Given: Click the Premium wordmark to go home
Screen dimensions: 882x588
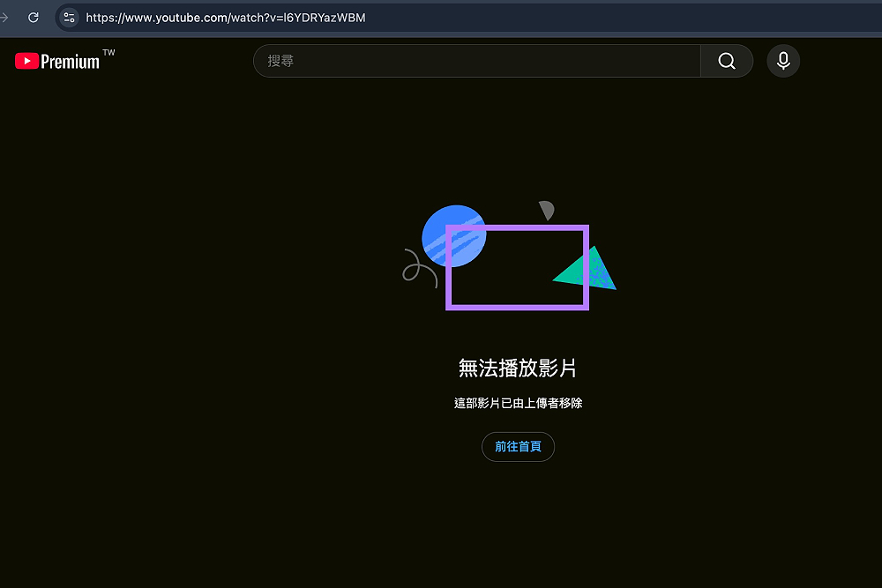Looking at the screenshot, I should 71,62.
